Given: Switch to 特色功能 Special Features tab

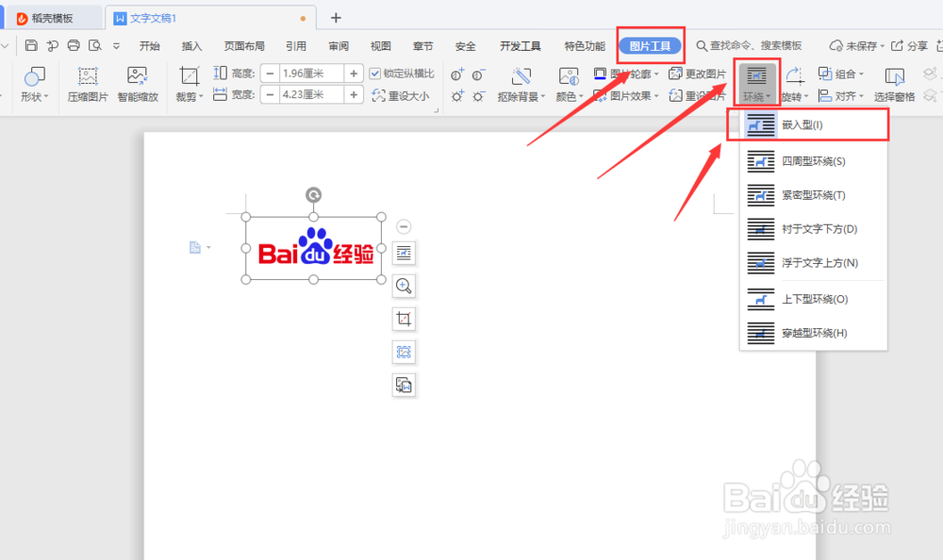Looking at the screenshot, I should (585, 45).
